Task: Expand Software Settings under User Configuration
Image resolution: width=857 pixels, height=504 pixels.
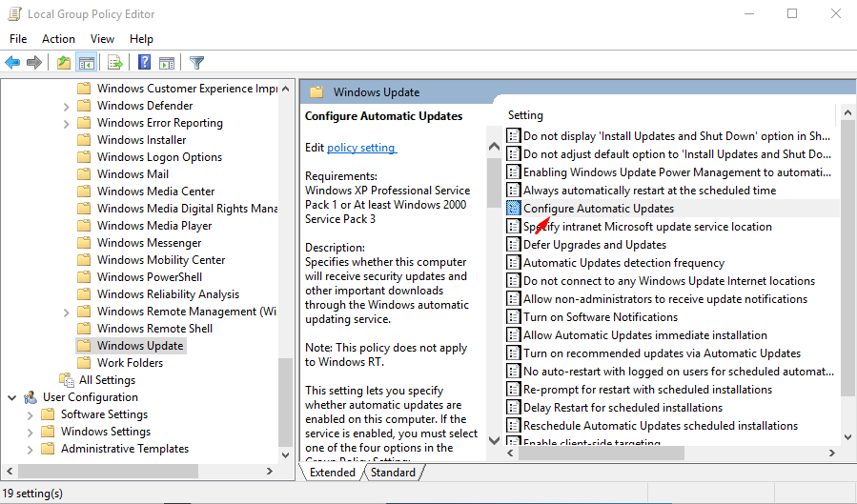Action: click(31, 415)
